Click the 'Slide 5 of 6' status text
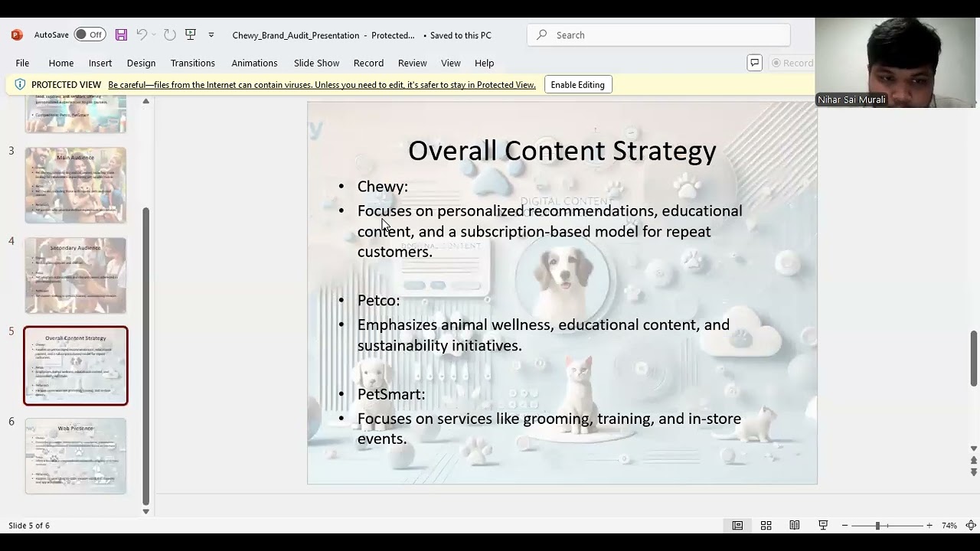This screenshot has width=980, height=551. coord(29,526)
